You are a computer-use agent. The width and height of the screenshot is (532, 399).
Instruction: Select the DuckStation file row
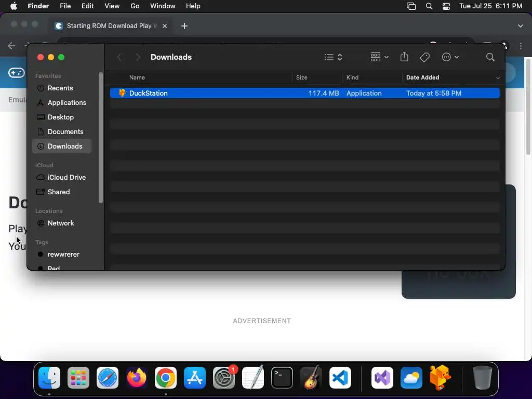coord(304,93)
